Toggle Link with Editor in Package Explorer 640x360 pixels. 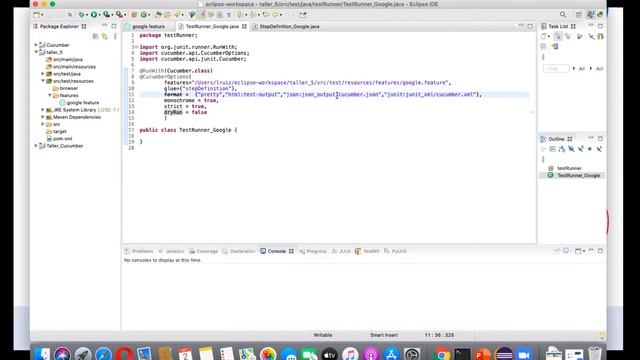point(105,36)
